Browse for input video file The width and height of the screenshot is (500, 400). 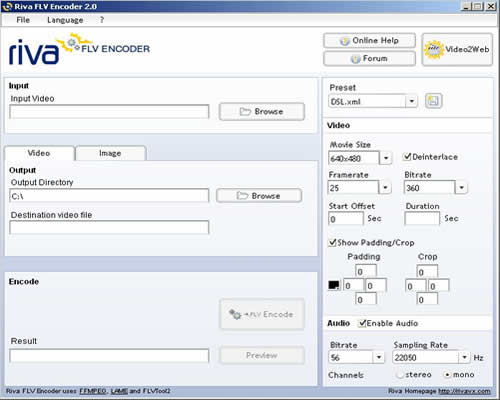pyautogui.click(x=262, y=112)
